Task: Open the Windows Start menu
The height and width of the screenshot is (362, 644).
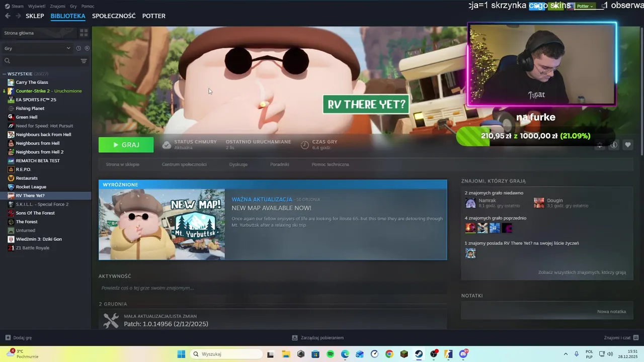Action: tap(181, 354)
